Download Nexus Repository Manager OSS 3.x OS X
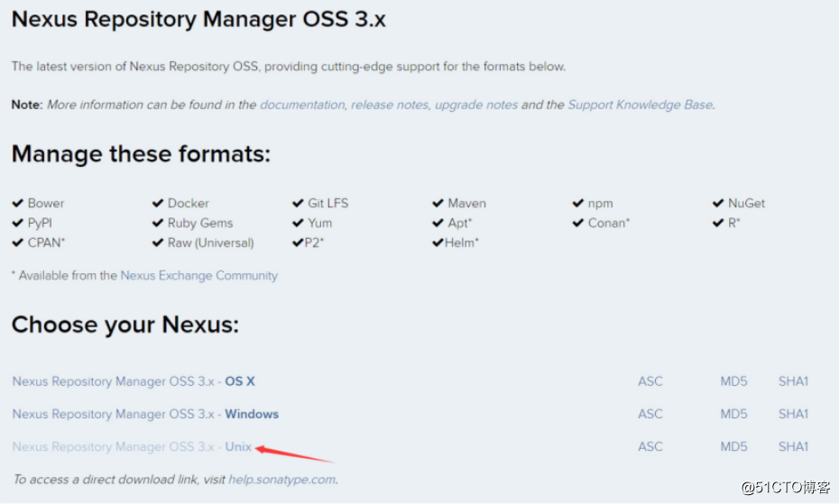 click(x=134, y=381)
